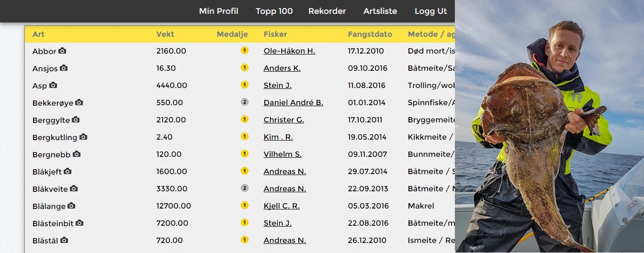The height and width of the screenshot is (253, 644).
Task: Click the camera icon beside Asp
Action: (x=53, y=85)
